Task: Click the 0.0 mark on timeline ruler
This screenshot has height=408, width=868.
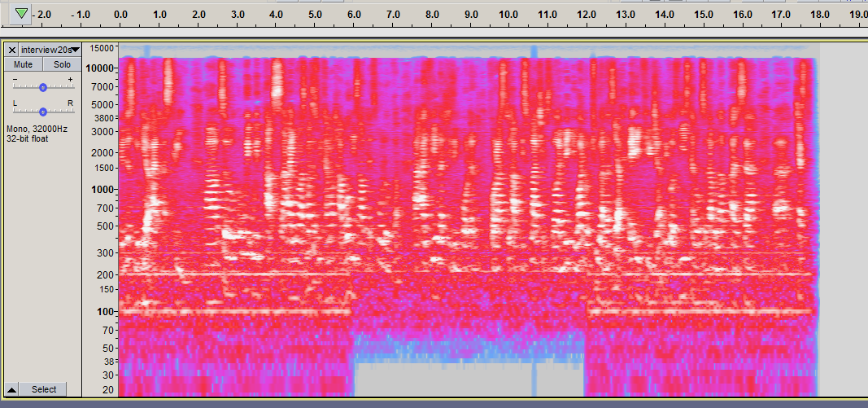Action: click(x=120, y=15)
